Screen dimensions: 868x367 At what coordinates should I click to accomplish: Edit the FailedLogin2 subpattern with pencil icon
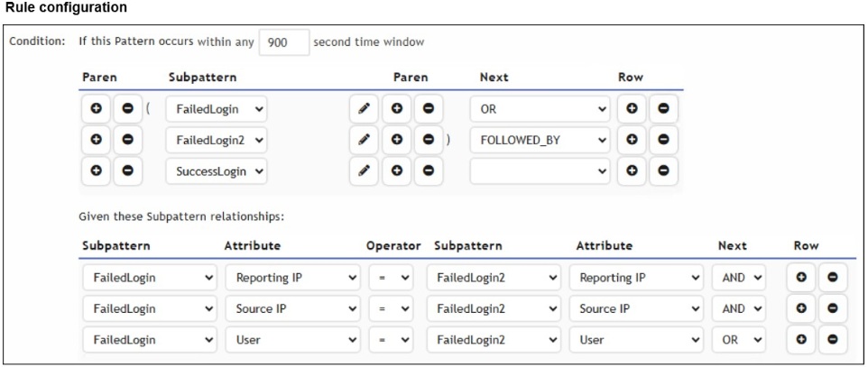click(364, 140)
